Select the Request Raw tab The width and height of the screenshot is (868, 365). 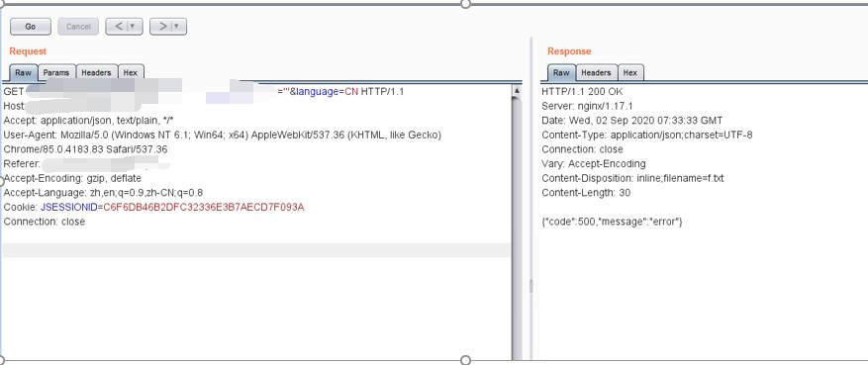tap(23, 72)
